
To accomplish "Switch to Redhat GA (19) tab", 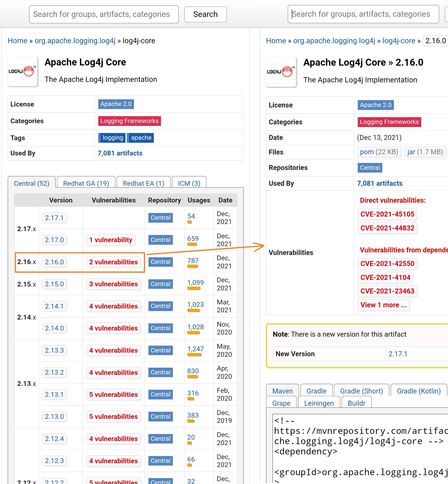I will (86, 183).
